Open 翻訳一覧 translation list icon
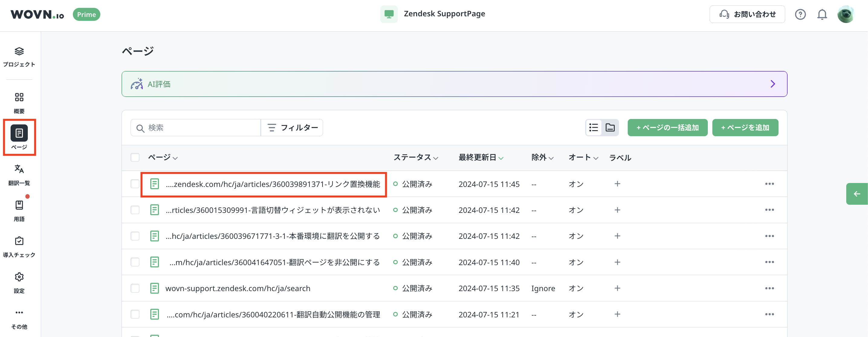This screenshot has width=868, height=337. click(19, 169)
